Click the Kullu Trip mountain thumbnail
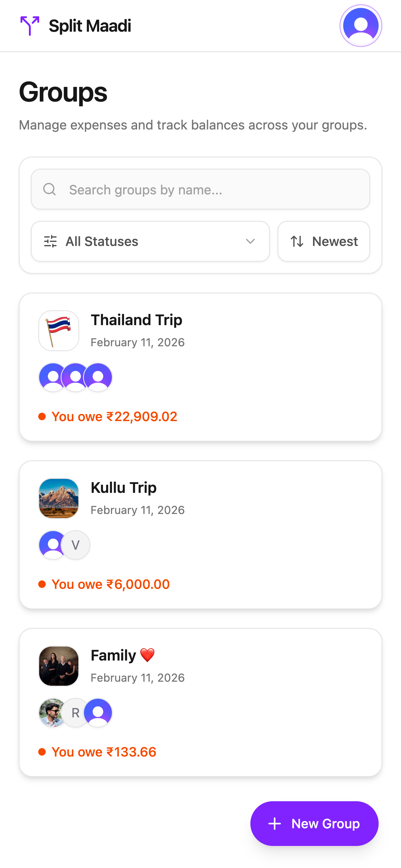401x868 pixels. coord(59,498)
